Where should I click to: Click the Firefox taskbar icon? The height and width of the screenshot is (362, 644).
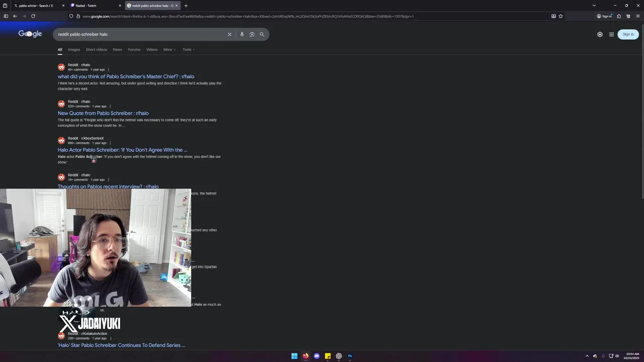pyautogui.click(x=305, y=356)
